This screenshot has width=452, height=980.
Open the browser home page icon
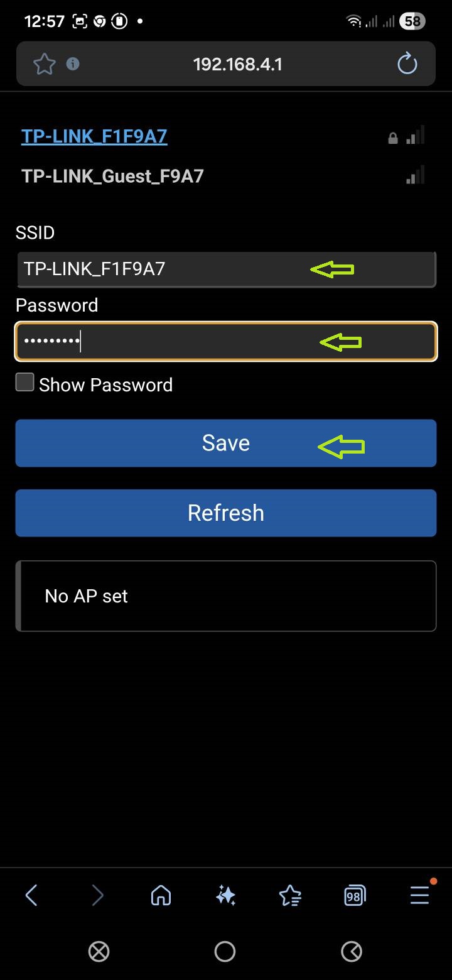(161, 895)
